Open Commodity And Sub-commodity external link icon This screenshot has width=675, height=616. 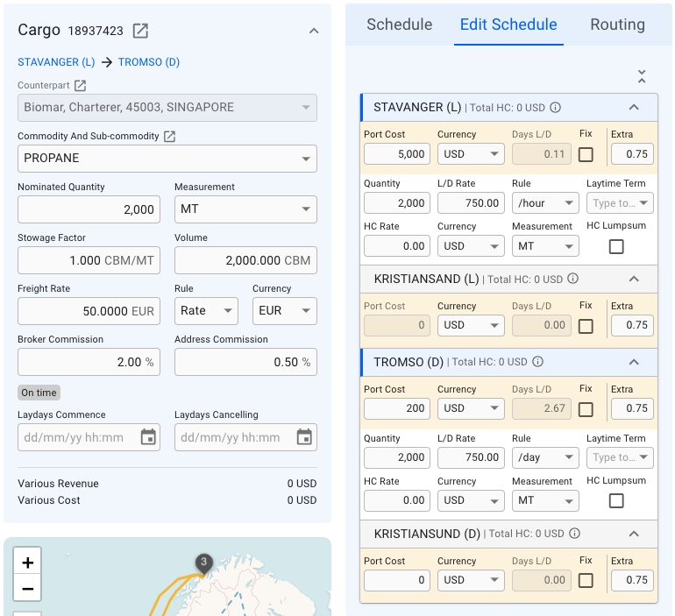tap(170, 137)
